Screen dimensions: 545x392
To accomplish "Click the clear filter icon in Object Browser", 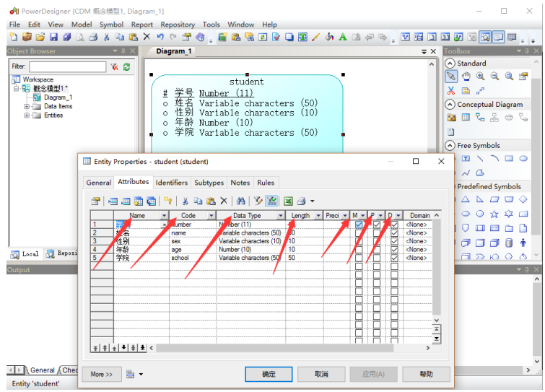I will [114, 66].
